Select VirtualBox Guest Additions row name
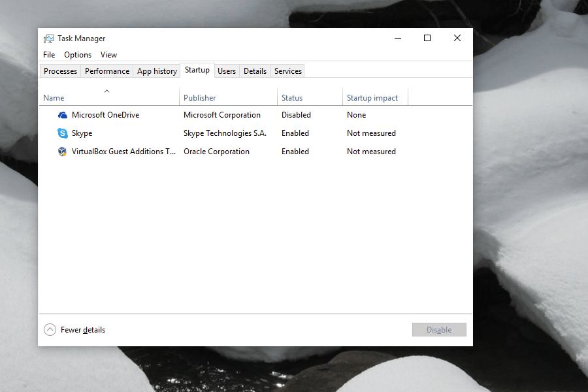The height and width of the screenshot is (392, 588). pos(123,152)
